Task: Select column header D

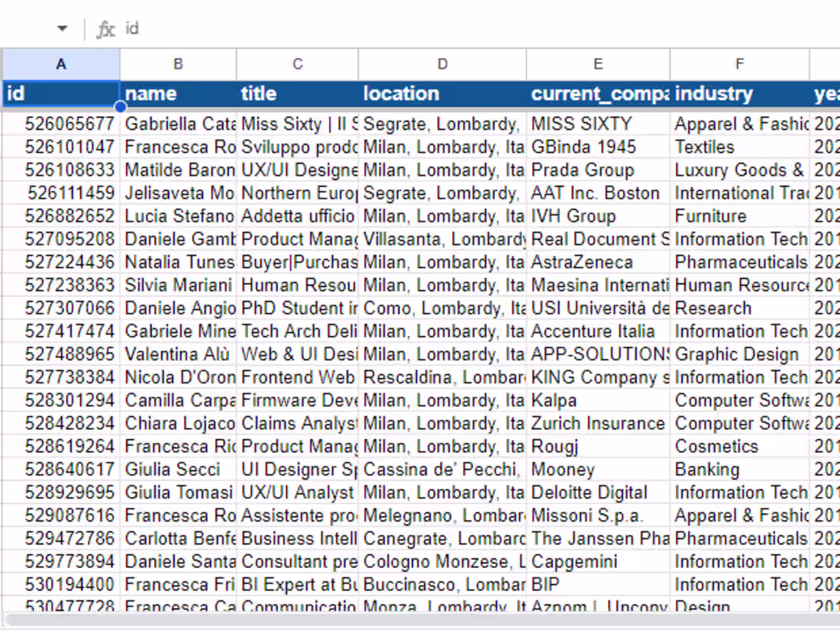Action: [441, 64]
